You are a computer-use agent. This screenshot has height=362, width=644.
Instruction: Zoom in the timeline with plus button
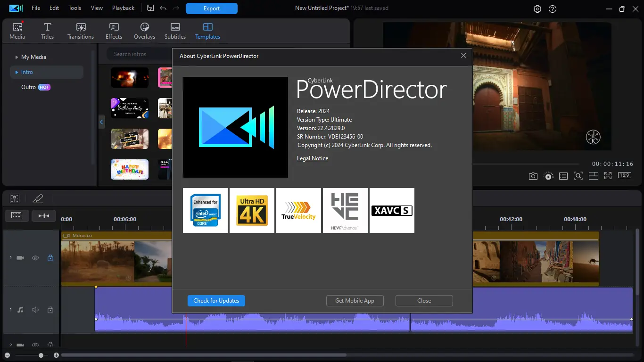coord(57,355)
